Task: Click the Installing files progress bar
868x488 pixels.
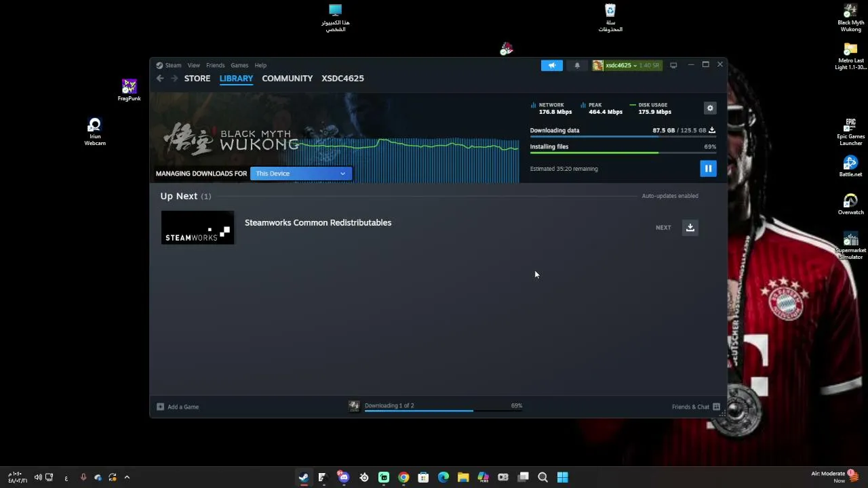Action: (623, 152)
